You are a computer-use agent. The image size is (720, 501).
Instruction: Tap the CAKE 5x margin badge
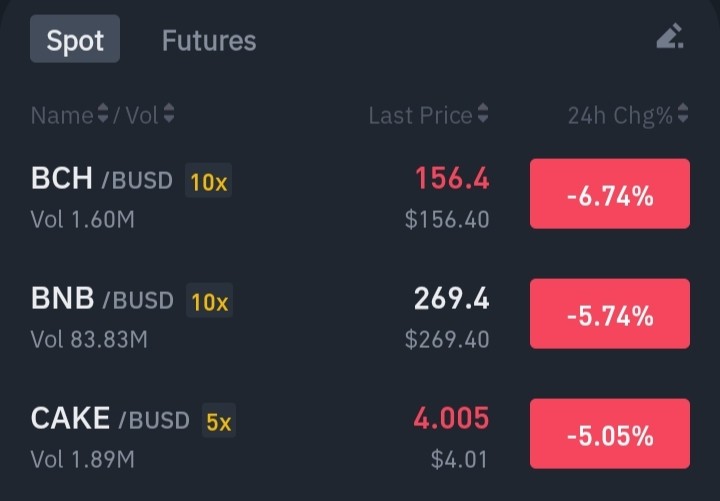tap(219, 420)
